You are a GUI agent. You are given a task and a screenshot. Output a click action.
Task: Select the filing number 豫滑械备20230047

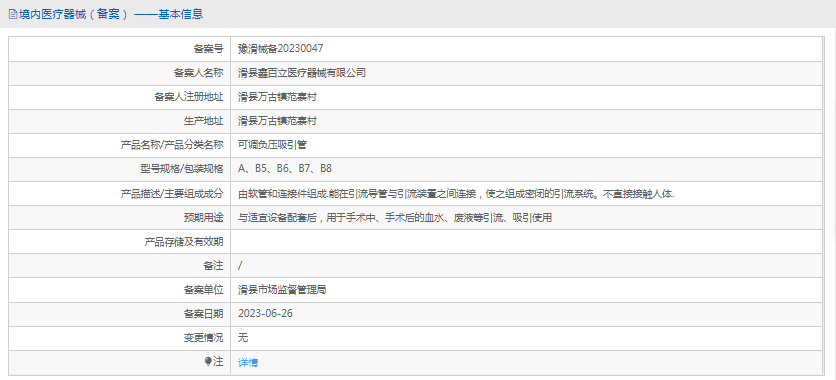[x=280, y=48]
